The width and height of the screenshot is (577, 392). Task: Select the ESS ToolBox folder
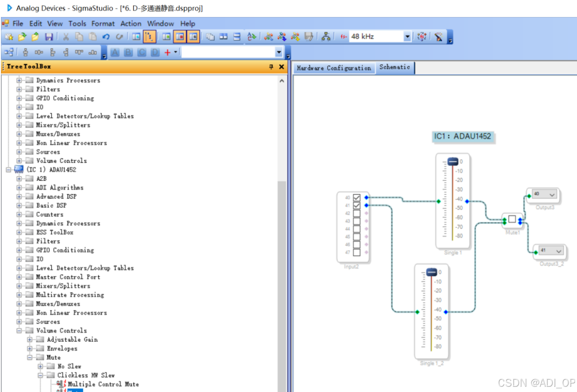tap(55, 232)
